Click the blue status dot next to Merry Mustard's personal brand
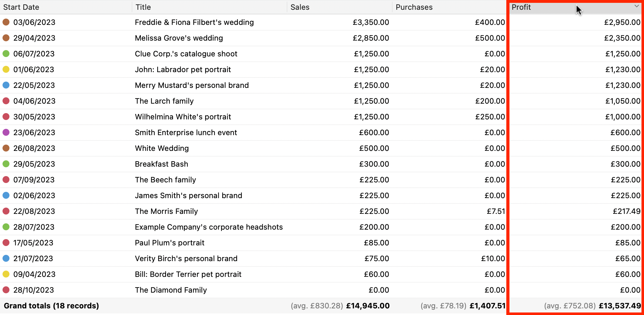Viewport: 644px width, 315px height. click(x=6, y=85)
